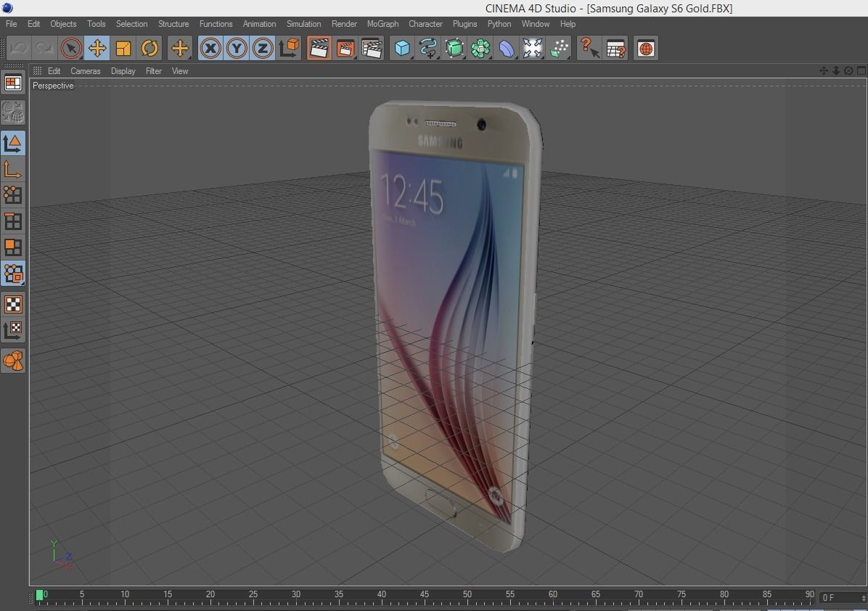Click the context help question-mark icon

coord(589,48)
